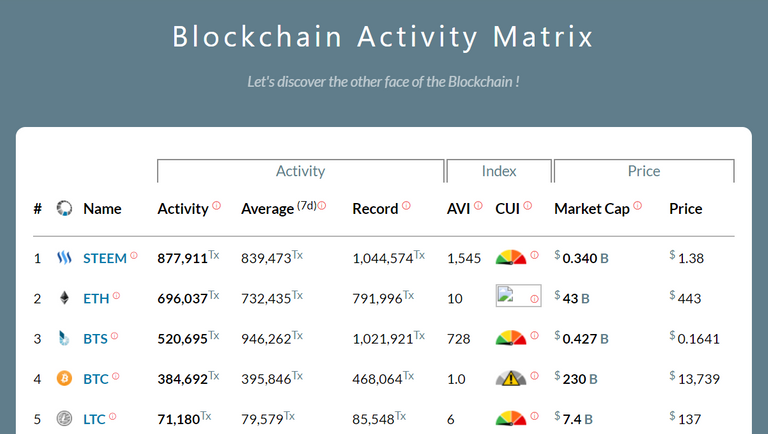
Task: Click the LTC CUI gauge icon
Action: point(511,418)
